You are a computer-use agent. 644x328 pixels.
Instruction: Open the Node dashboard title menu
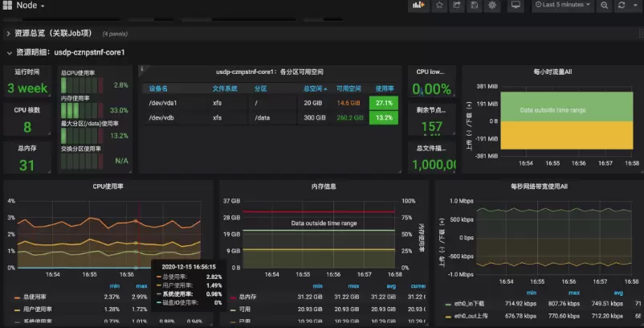tap(31, 6)
